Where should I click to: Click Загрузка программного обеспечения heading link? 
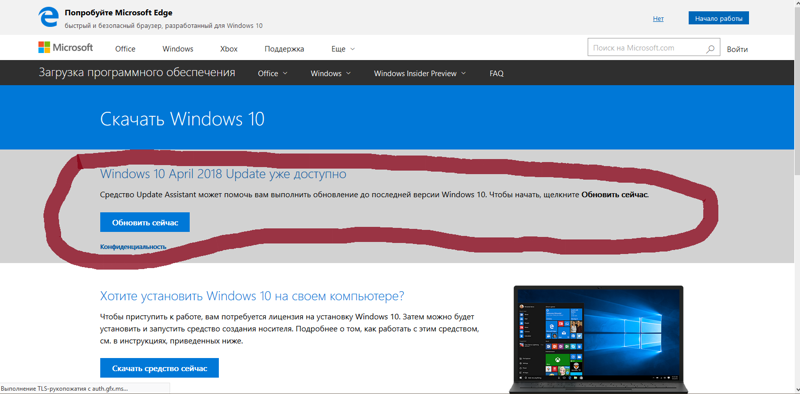click(137, 72)
